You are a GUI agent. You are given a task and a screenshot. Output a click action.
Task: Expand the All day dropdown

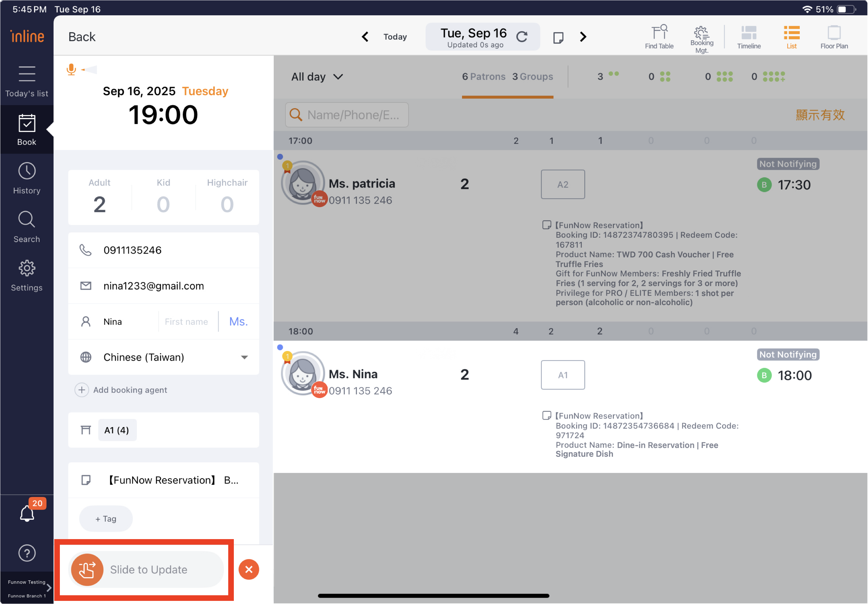coord(317,77)
